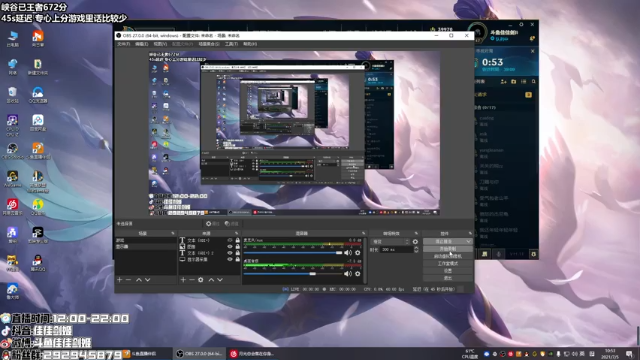Mute the microphone audio speaker icon
Viewport: 640px width, 360px height.
tap(348, 253)
